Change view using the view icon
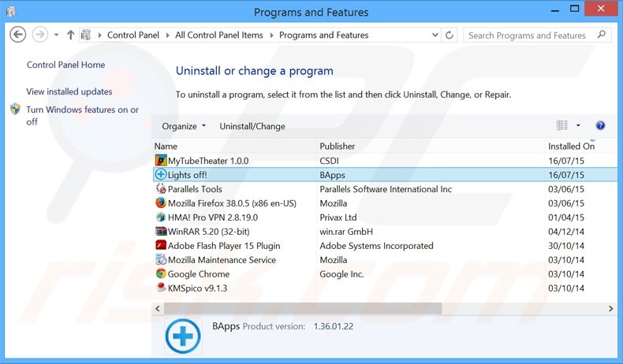 point(561,125)
